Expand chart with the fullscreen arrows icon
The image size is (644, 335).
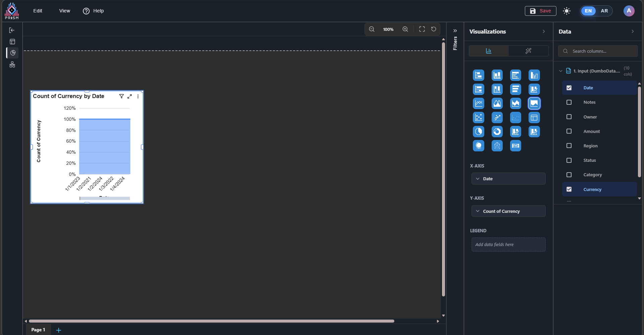[130, 96]
